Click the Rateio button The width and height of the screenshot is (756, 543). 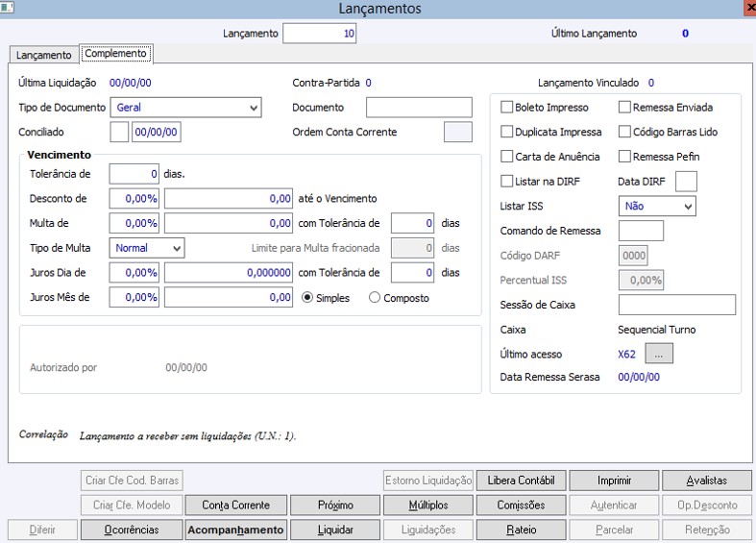[x=522, y=530]
